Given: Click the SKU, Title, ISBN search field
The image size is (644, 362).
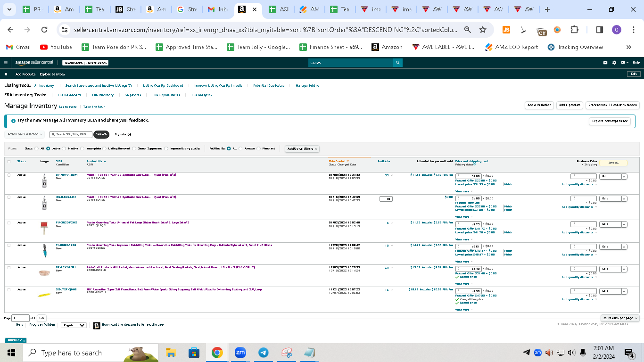Looking at the screenshot, I should click(71, 134).
